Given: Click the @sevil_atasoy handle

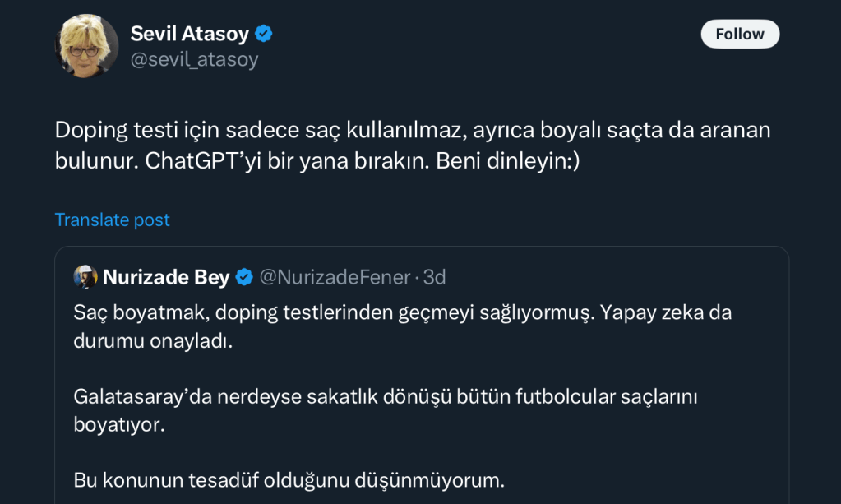Looking at the screenshot, I should 194,59.
